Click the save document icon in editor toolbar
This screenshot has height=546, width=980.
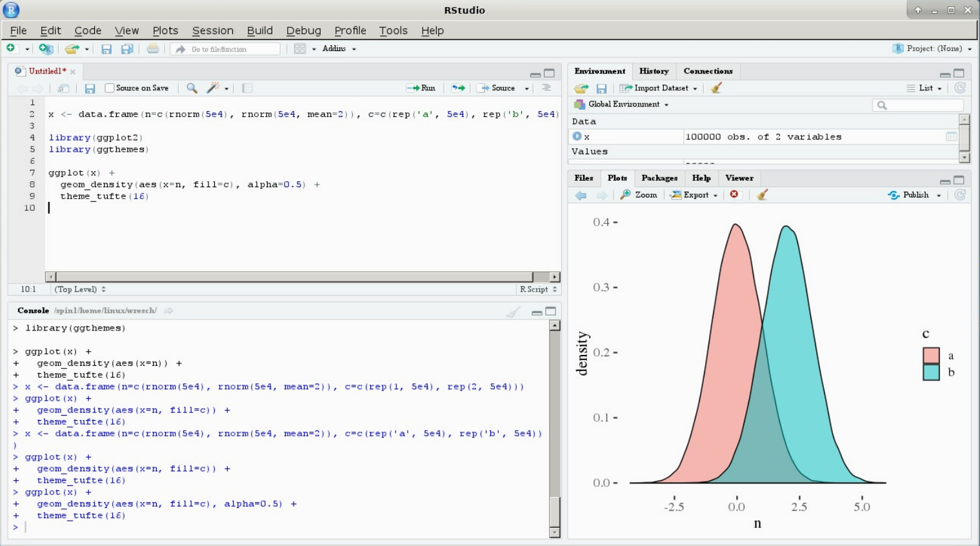tap(90, 88)
